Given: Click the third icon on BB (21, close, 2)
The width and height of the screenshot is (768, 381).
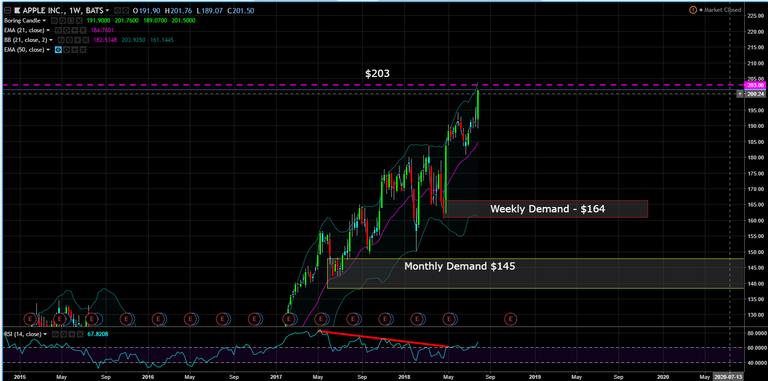Looking at the screenshot, I should tap(77, 40).
